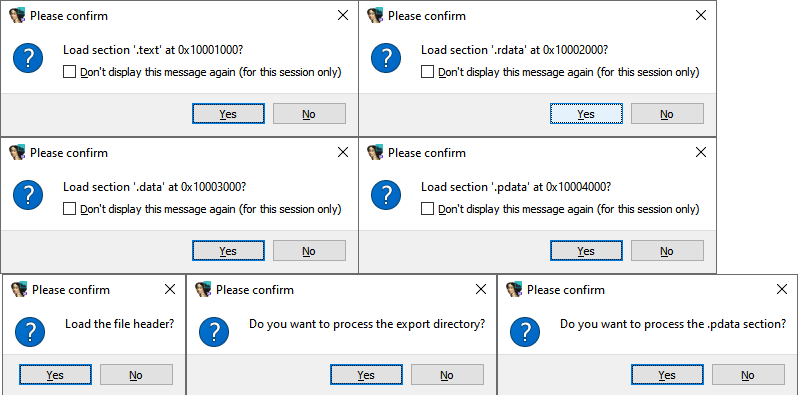Check "Don't display this message again" for the .data section

click(69, 209)
